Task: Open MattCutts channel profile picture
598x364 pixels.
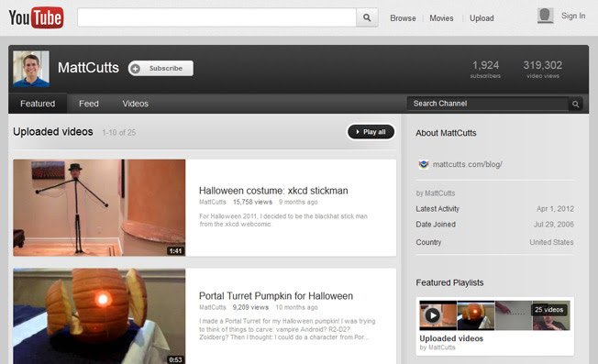Action: click(31, 69)
